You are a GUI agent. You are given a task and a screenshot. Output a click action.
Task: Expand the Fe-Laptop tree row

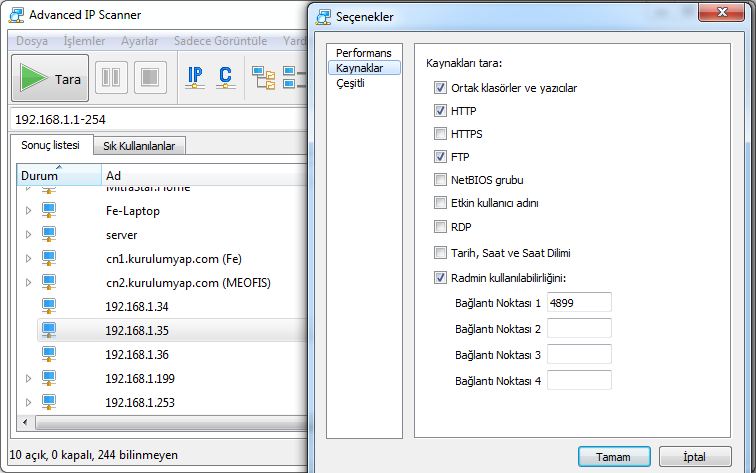point(28,211)
